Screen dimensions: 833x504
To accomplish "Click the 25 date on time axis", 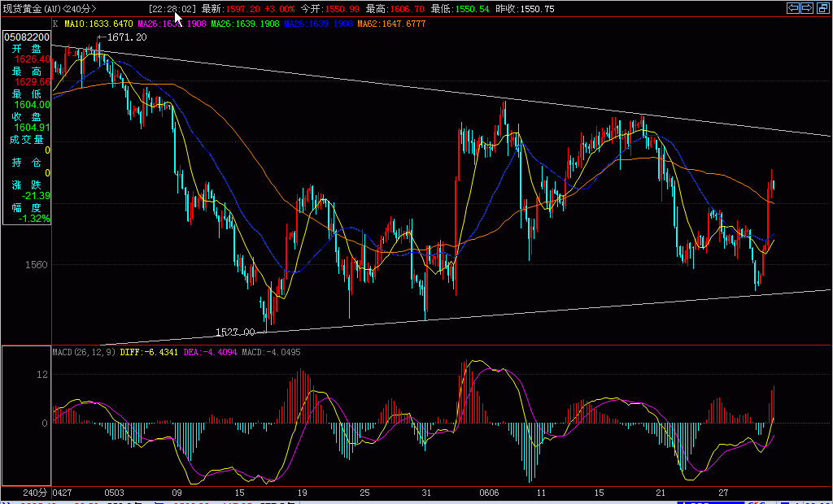I will click(x=364, y=492).
